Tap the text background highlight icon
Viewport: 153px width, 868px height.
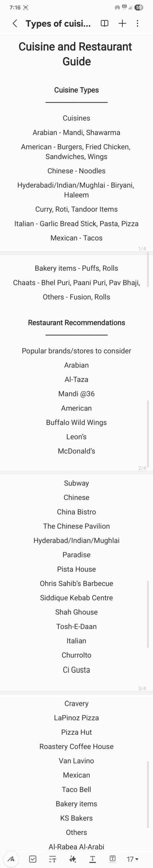click(x=113, y=859)
